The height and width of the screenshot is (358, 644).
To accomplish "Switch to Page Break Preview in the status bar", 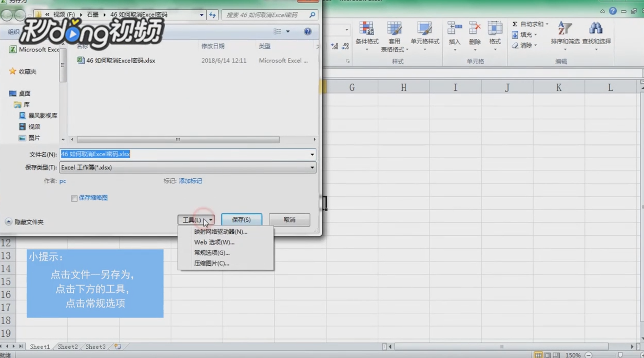I will click(x=557, y=355).
